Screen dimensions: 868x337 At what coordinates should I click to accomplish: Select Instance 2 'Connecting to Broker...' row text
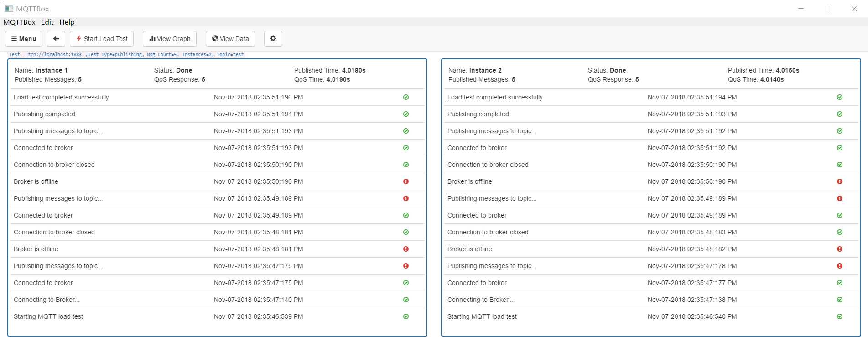pos(480,300)
